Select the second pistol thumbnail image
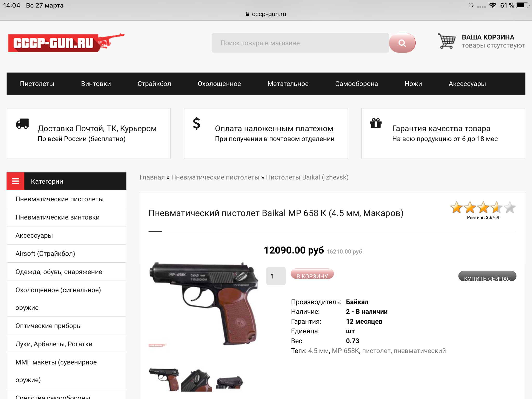Image resolution: width=532 pixels, height=399 pixels. (197, 380)
